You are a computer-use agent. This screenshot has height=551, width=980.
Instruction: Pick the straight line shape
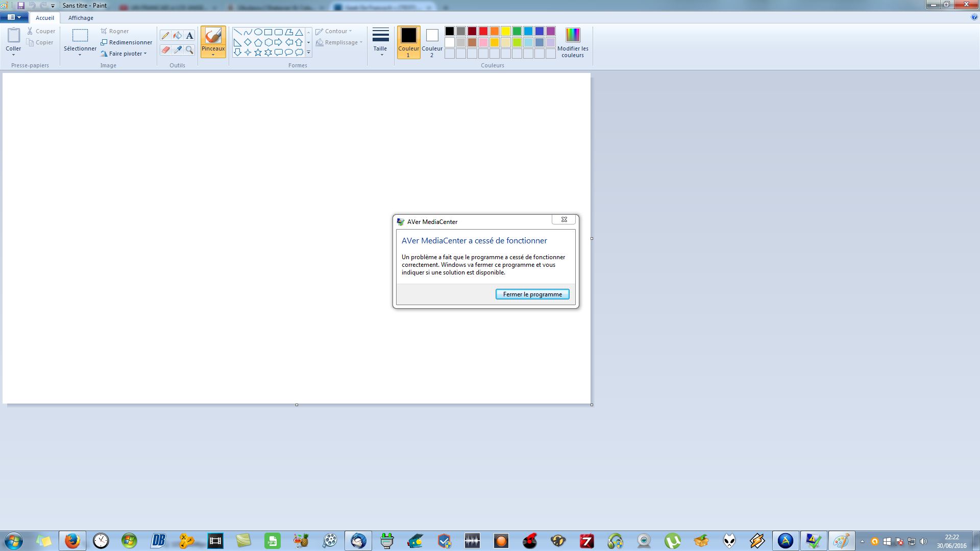238,32
